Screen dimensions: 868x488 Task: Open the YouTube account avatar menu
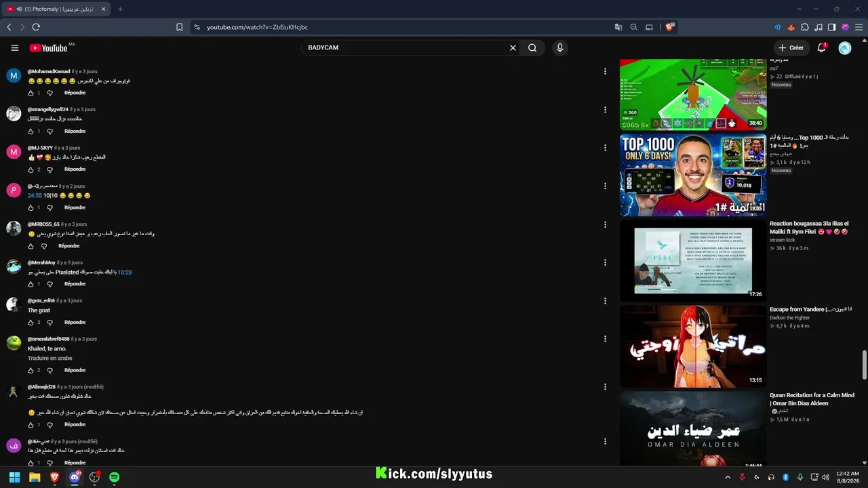pyautogui.click(x=844, y=48)
